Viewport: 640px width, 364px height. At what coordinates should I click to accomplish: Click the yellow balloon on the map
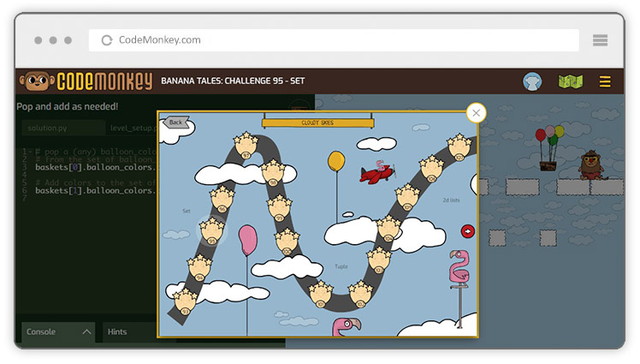[336, 161]
